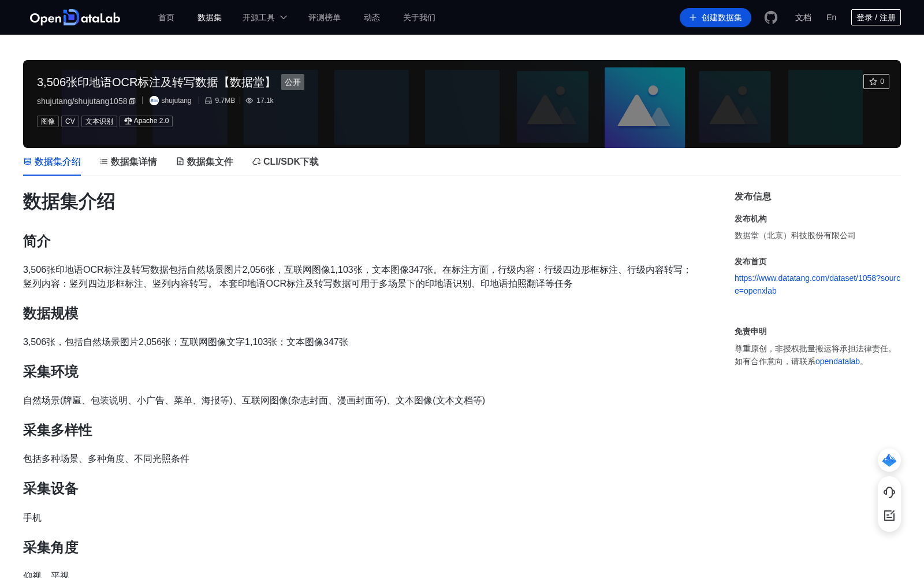Open the CLI/SDK下载 tab
This screenshot has width=924, height=578.
pos(285,162)
